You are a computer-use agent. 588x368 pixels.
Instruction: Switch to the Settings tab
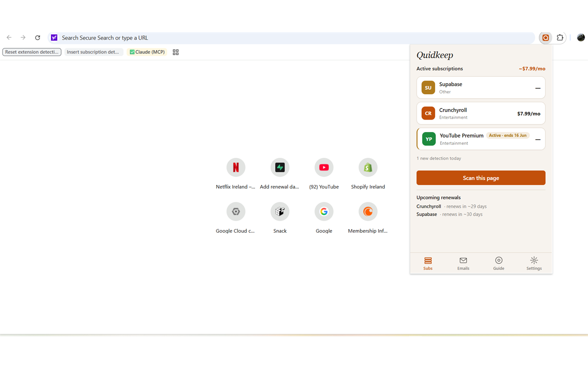click(x=534, y=264)
